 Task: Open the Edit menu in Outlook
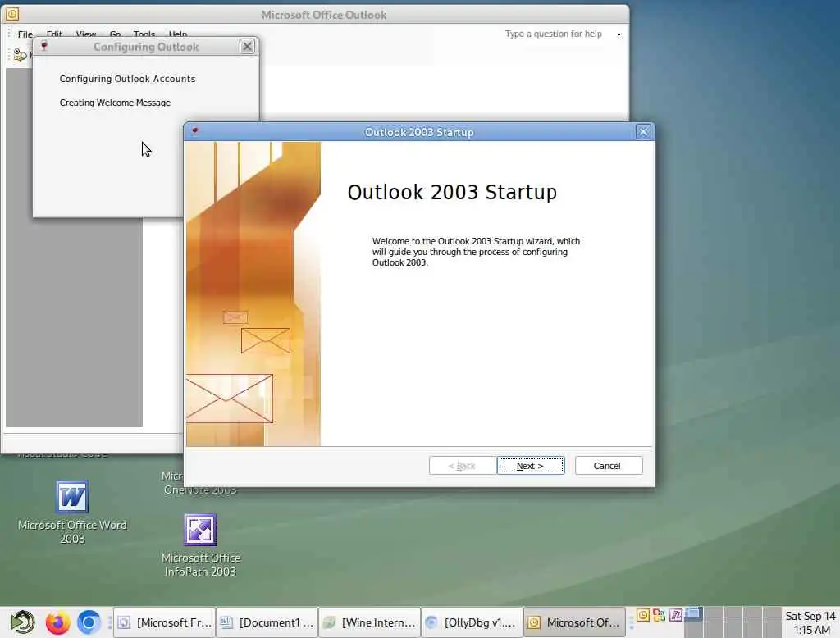(x=54, y=34)
